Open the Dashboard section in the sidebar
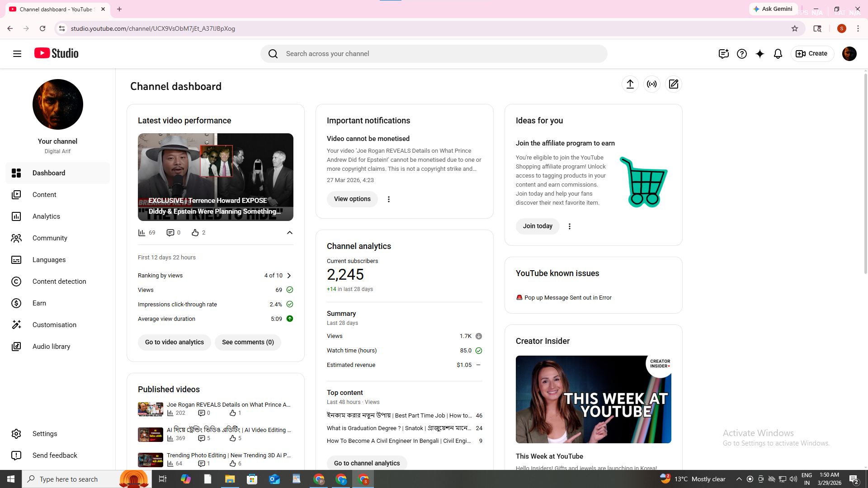Viewport: 868px width, 488px height. click(48, 173)
